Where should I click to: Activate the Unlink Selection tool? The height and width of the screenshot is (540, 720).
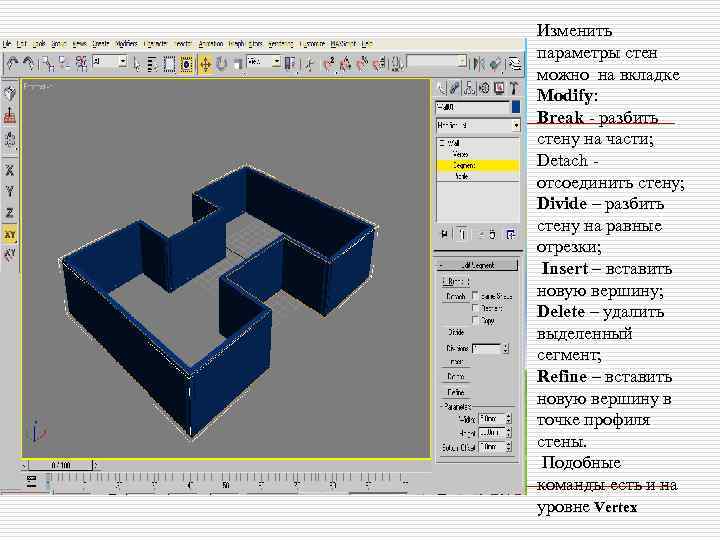64,64
